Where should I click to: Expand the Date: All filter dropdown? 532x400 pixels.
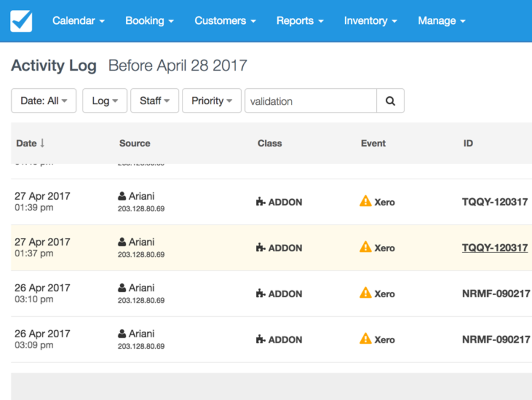44,101
